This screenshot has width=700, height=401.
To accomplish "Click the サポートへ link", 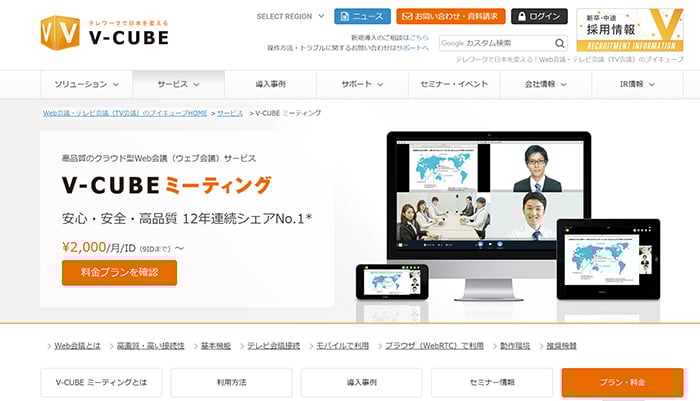I will 412,48.
